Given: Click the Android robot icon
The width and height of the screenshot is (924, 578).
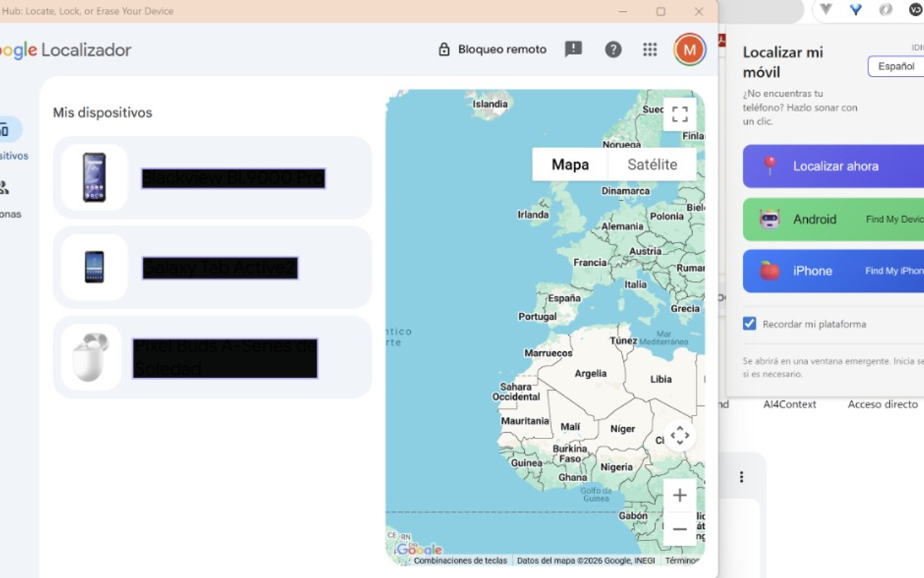Looking at the screenshot, I should [770, 219].
